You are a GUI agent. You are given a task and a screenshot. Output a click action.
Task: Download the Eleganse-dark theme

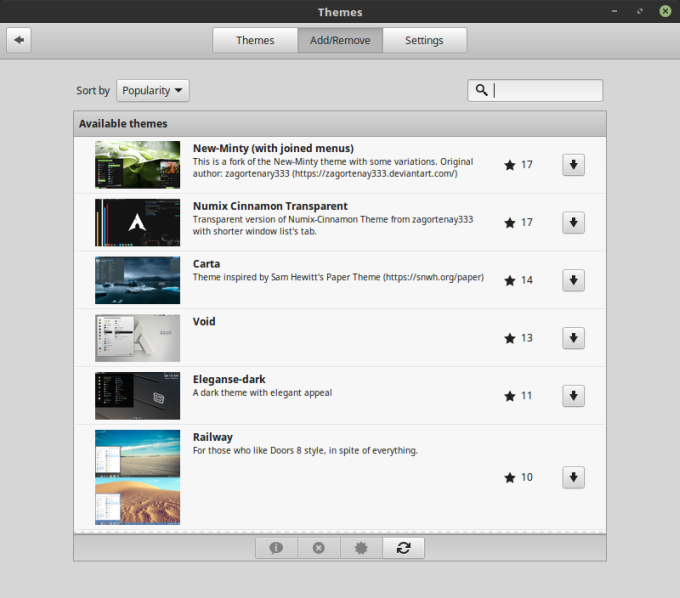[x=573, y=396]
